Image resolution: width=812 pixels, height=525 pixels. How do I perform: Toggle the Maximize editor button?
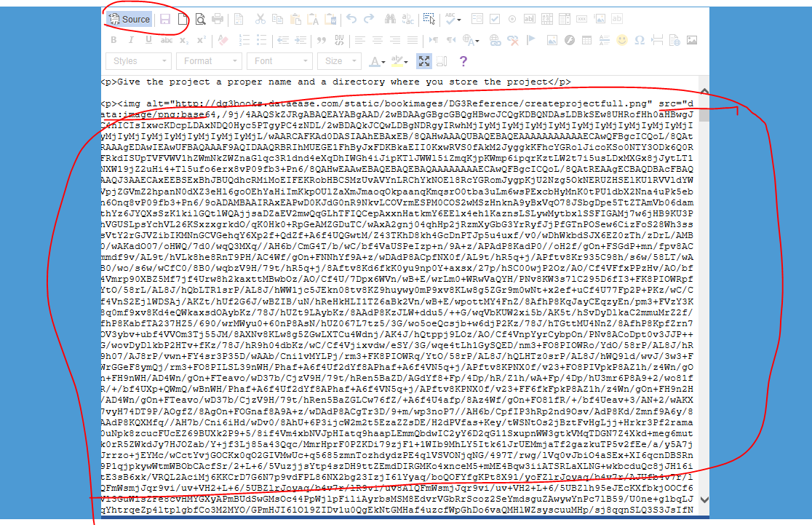coord(423,61)
